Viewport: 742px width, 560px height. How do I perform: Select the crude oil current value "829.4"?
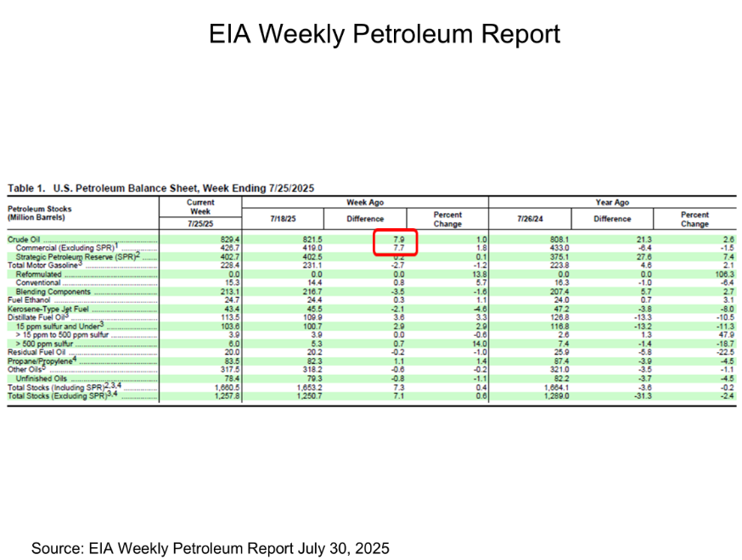[x=230, y=240]
